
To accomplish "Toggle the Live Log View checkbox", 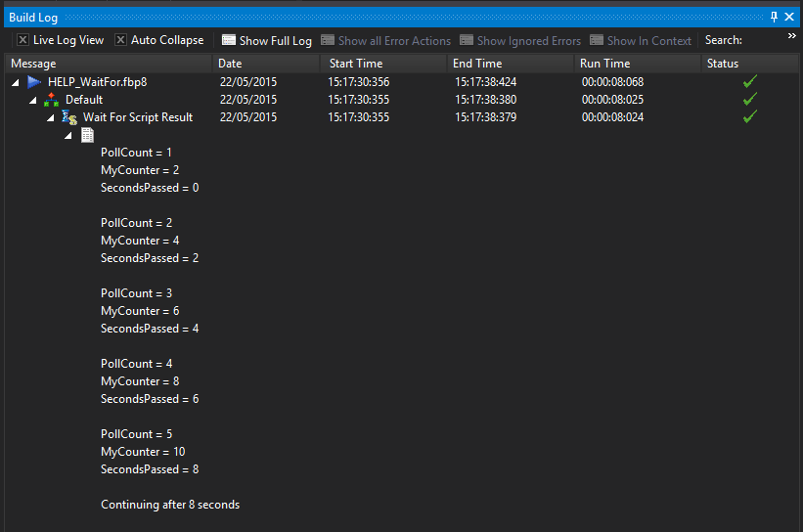I will pyautogui.click(x=22, y=40).
